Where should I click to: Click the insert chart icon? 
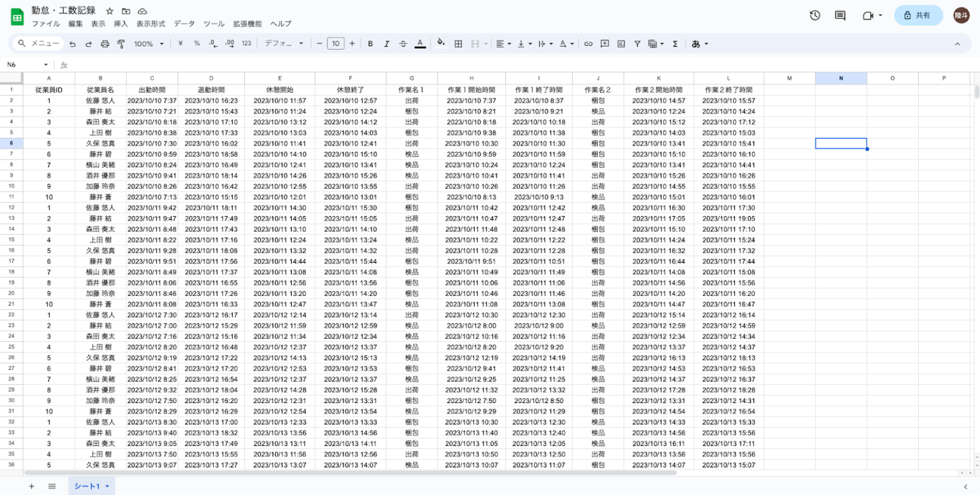[621, 44]
